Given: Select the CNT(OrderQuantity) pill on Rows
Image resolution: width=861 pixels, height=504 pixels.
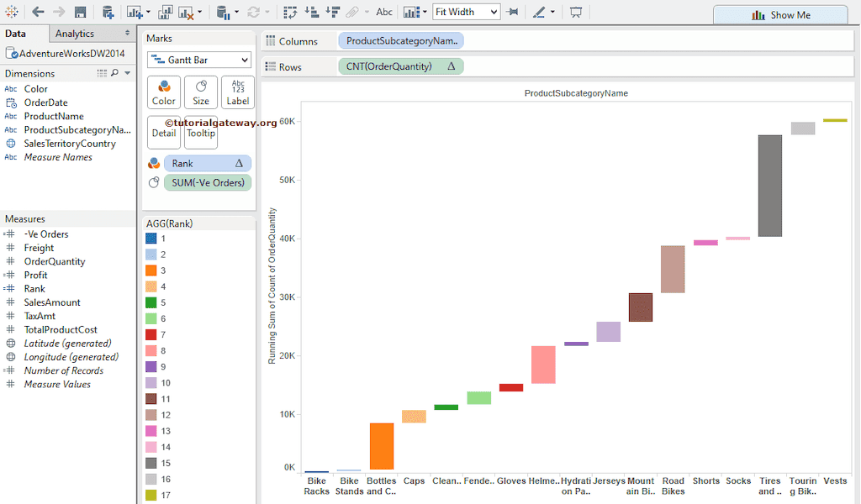Looking at the screenshot, I should click(x=400, y=66).
